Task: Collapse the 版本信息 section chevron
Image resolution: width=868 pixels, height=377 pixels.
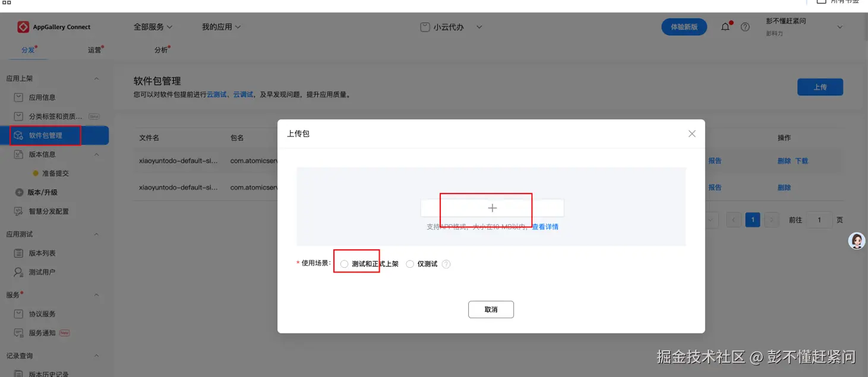Action: pos(97,154)
